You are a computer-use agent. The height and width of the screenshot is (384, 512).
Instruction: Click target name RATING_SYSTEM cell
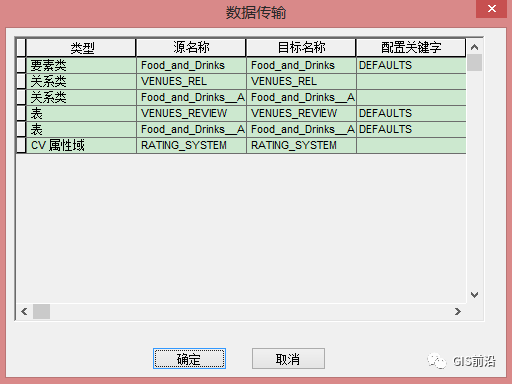[x=301, y=145]
